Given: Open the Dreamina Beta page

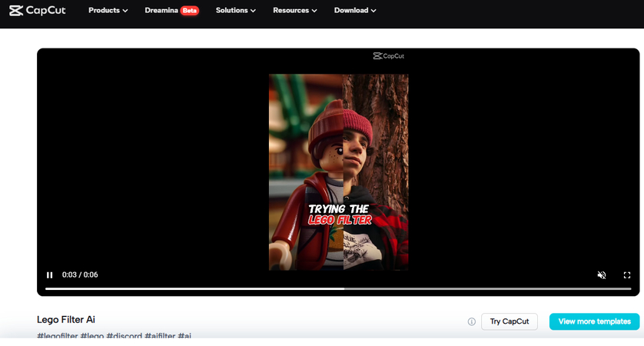Looking at the screenshot, I should 171,10.
